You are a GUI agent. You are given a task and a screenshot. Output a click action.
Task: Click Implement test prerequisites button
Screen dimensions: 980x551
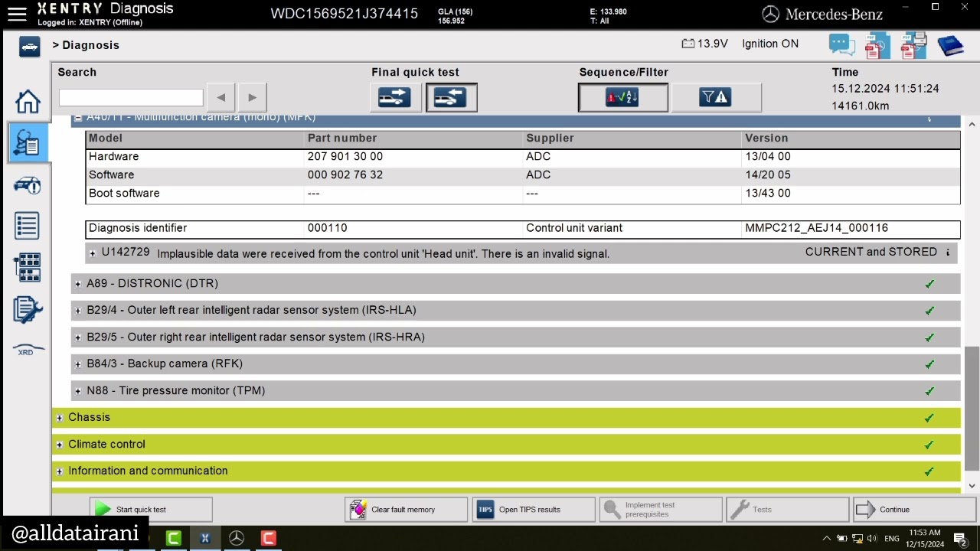[x=661, y=510]
